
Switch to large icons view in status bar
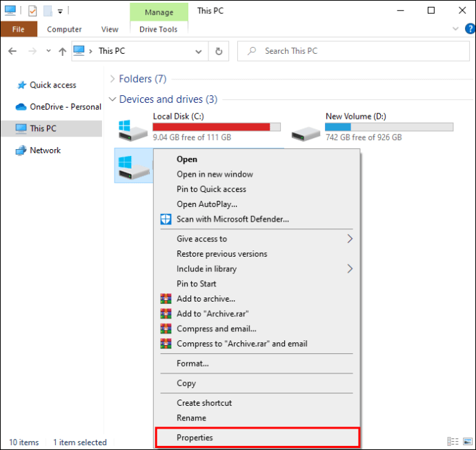[468, 442]
